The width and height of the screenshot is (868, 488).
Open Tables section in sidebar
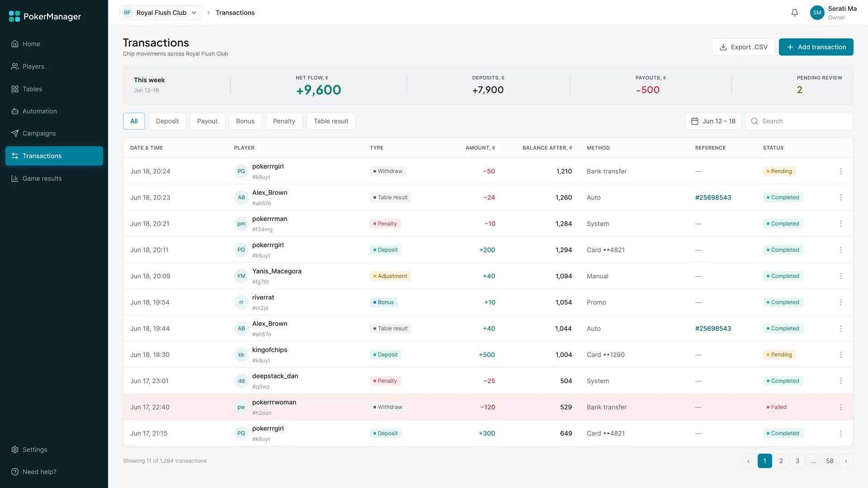click(x=54, y=89)
